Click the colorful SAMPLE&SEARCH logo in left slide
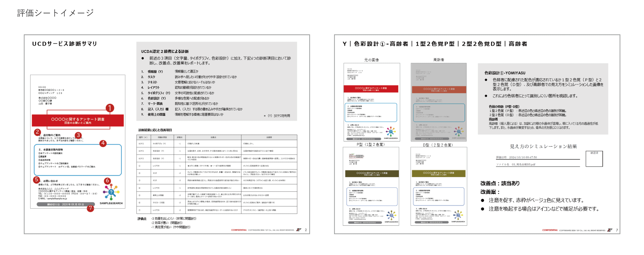This screenshot has height=255, width=644. point(111,193)
